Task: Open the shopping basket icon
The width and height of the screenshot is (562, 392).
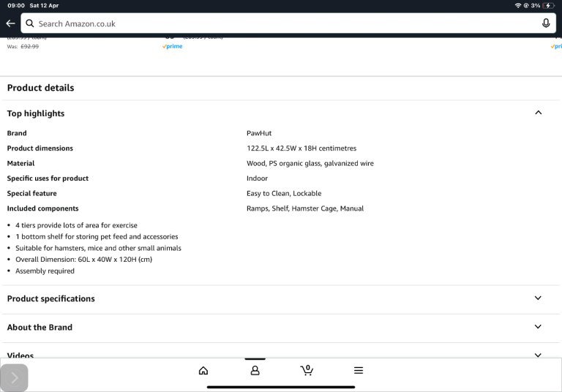Action: (307, 370)
